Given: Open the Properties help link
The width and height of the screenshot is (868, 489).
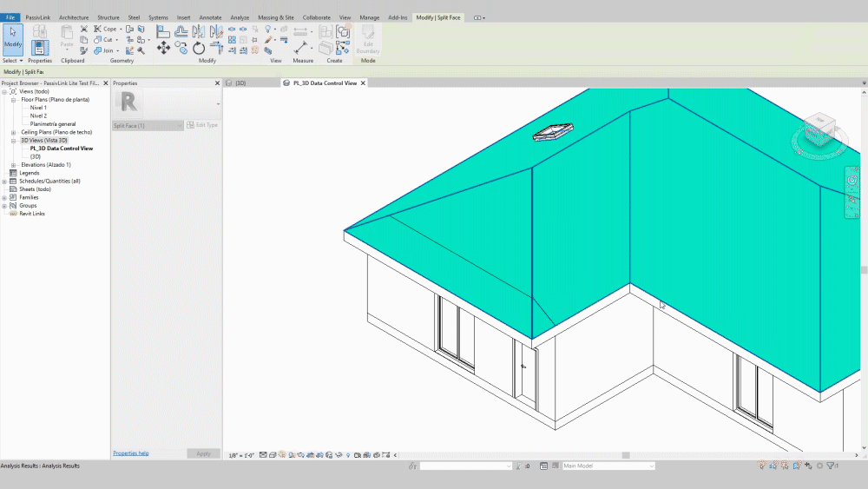Looking at the screenshot, I should click(131, 453).
